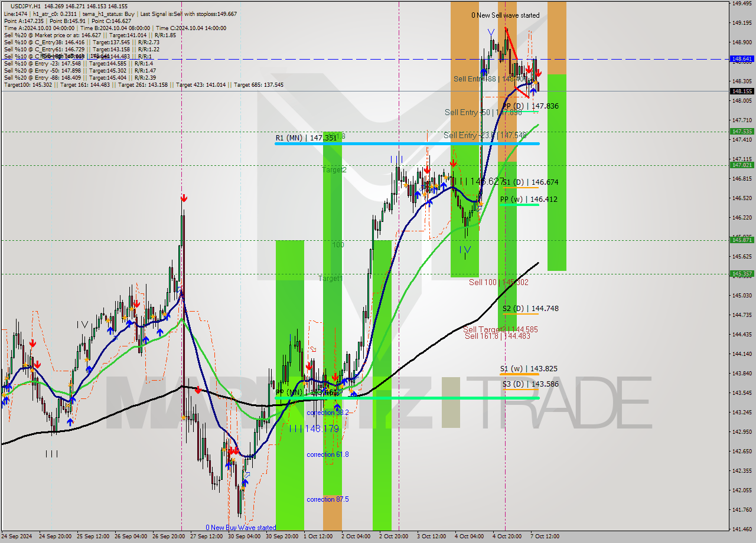
Task: Click the 'Sell Entry -23.6 | 147.548' chart label
Action: tap(485, 135)
